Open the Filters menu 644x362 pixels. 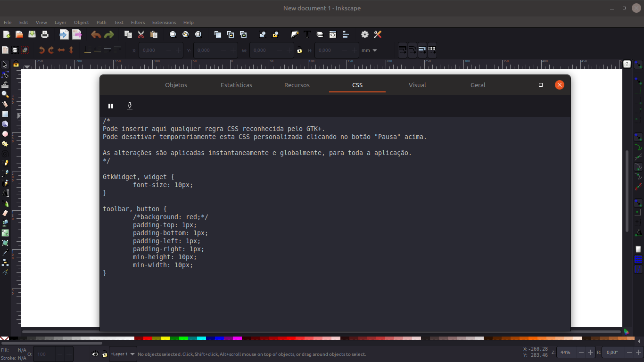click(138, 23)
